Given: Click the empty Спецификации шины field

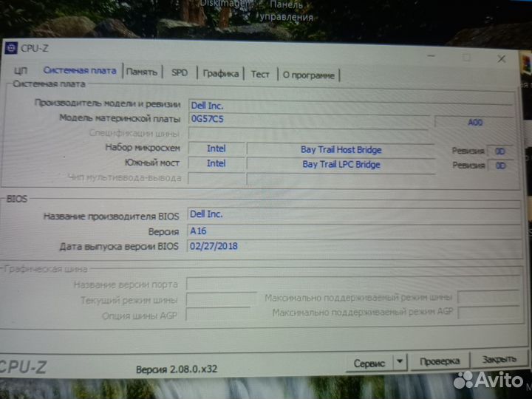Looking at the screenshot, I should pyautogui.click(x=308, y=134).
